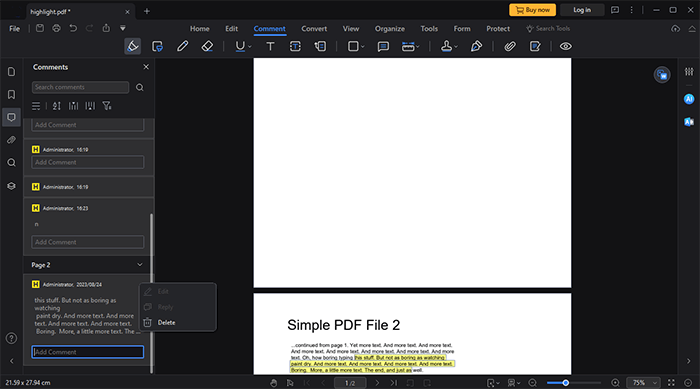Collapse the Page 2 comments group
The height and width of the screenshot is (389, 700).
tap(140, 265)
